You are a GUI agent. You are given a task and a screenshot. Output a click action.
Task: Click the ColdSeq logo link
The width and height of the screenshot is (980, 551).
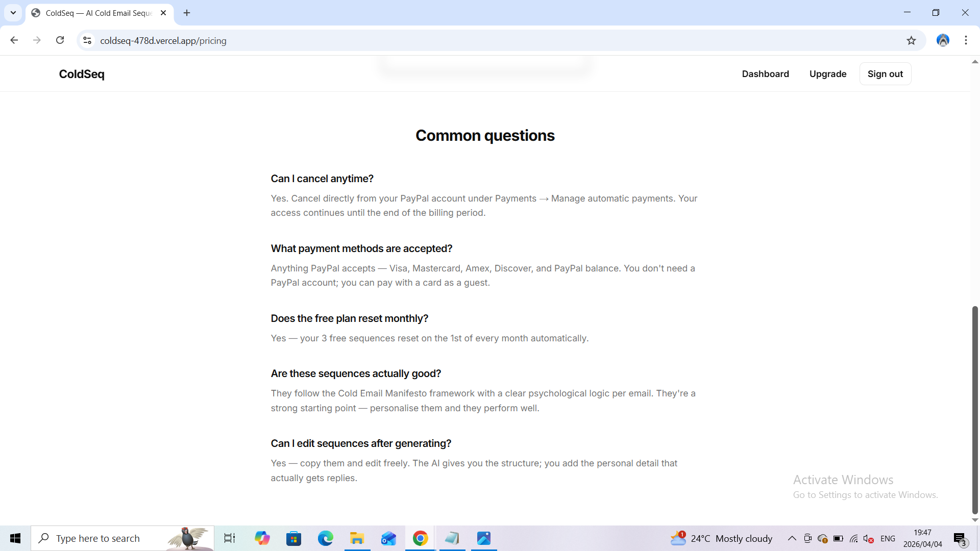(82, 74)
